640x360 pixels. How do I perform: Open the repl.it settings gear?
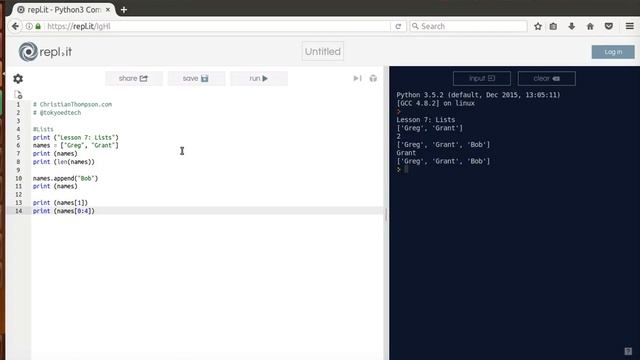coord(18,78)
